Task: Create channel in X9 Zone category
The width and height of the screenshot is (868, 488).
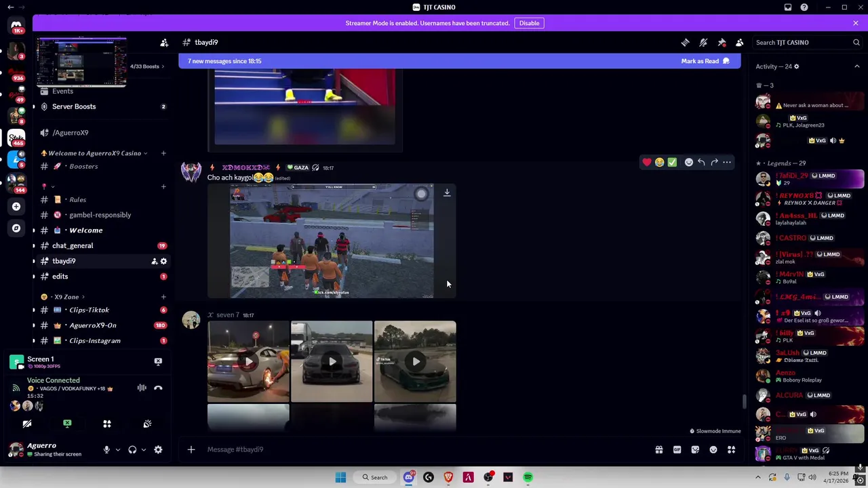Action: [163, 297]
